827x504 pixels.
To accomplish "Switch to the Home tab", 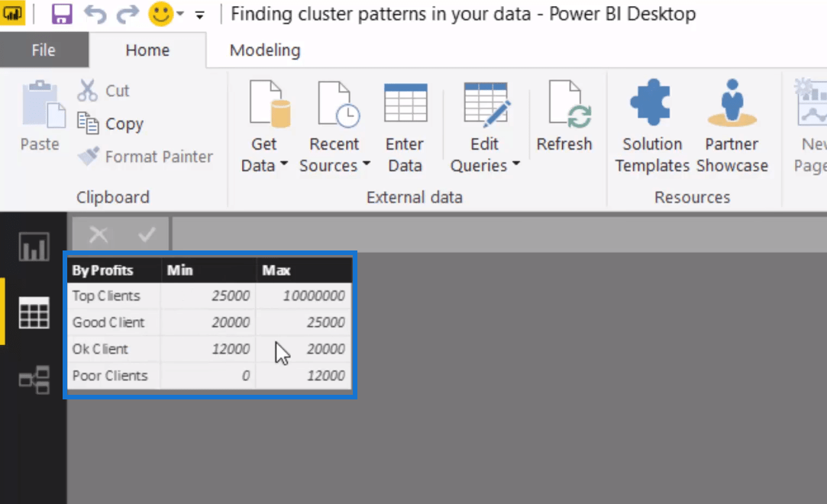I will (x=147, y=50).
